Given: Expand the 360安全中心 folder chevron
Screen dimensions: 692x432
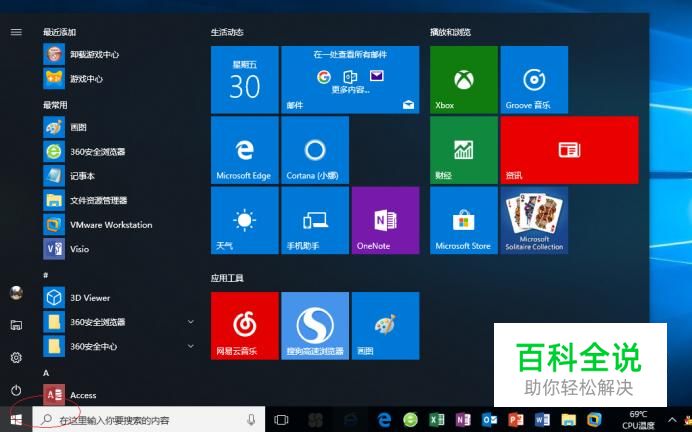Looking at the screenshot, I should point(191,346).
